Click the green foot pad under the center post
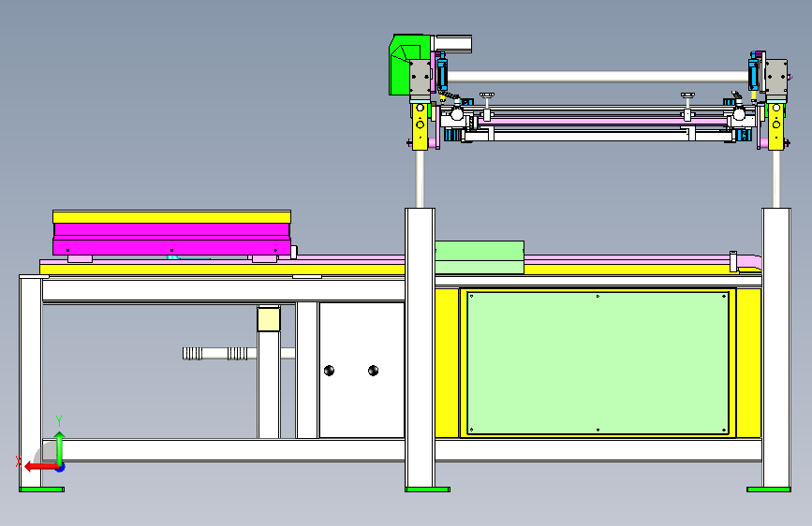This screenshot has width=812, height=526. pyautogui.click(x=427, y=489)
